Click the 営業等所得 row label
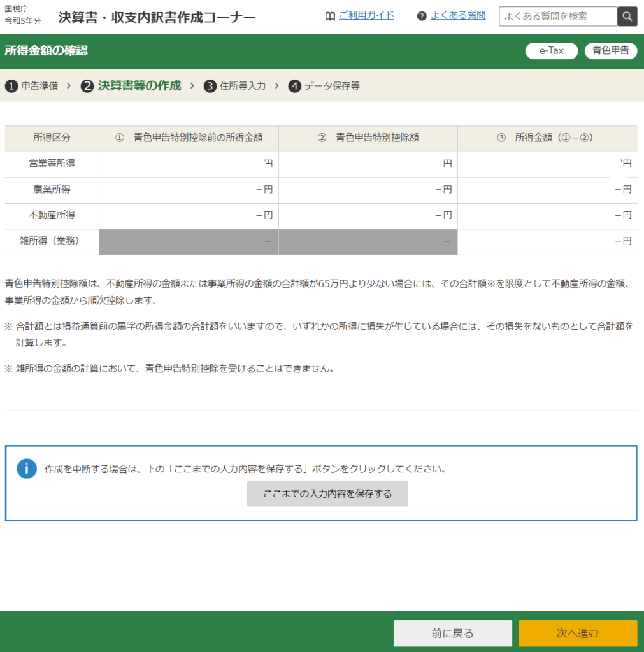The image size is (644, 652). click(52, 164)
